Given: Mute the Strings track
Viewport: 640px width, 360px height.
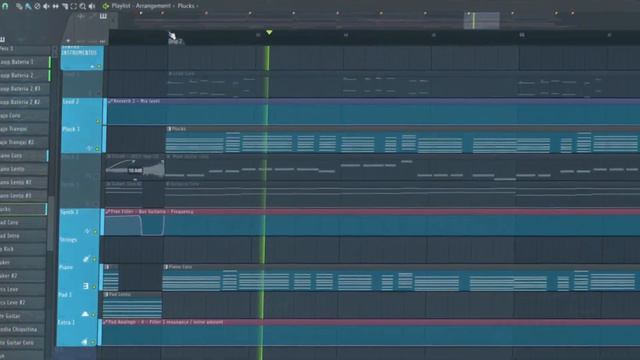Looking at the screenshot, I should [x=94, y=260].
